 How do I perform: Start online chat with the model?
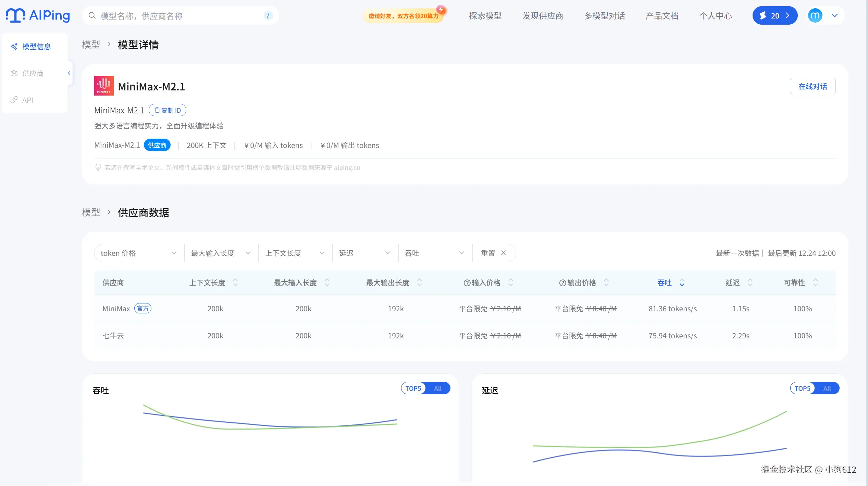(x=812, y=86)
